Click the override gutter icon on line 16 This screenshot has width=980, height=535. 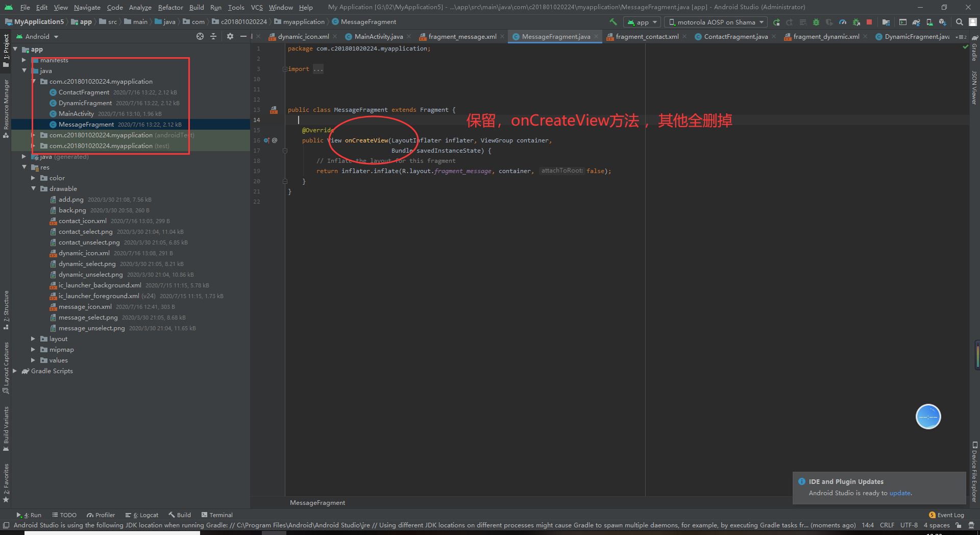[266, 140]
